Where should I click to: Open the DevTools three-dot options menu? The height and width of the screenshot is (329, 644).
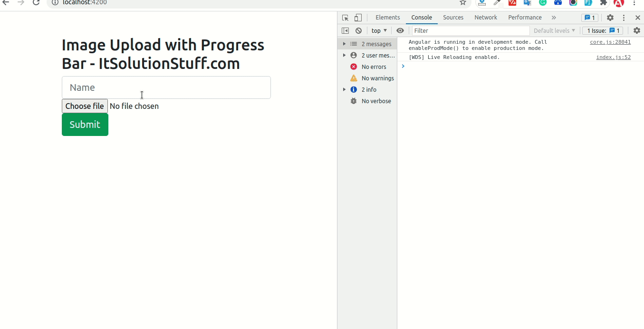(624, 17)
